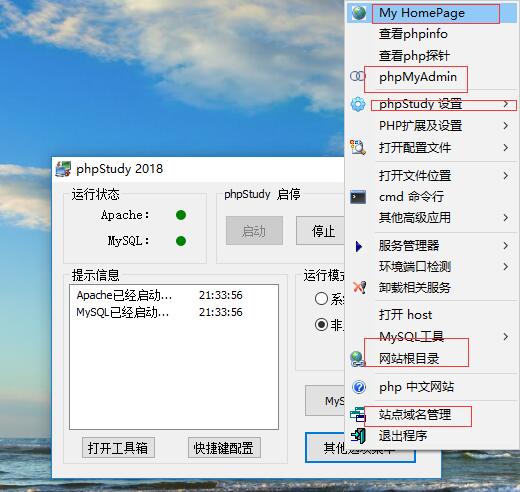Click the phpMyAdmin link-rings icon
The width and height of the screenshot is (520, 492).
(358, 76)
